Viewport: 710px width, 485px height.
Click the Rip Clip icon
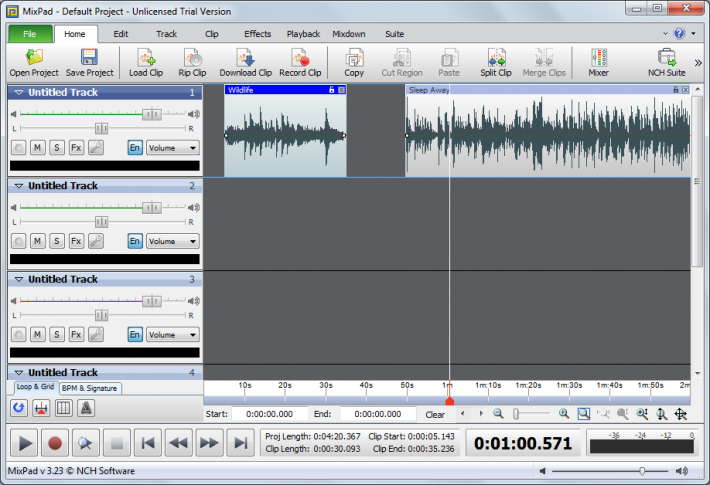coord(192,62)
